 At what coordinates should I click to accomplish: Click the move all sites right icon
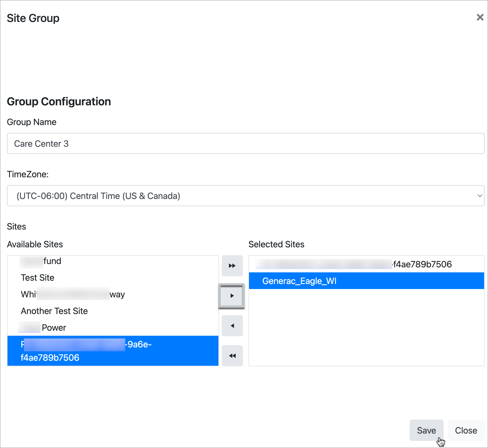[x=232, y=266]
